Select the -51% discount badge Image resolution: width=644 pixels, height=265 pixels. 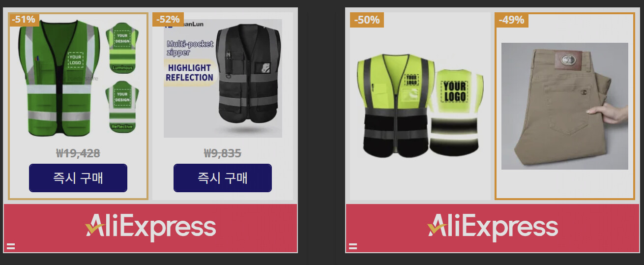click(24, 20)
